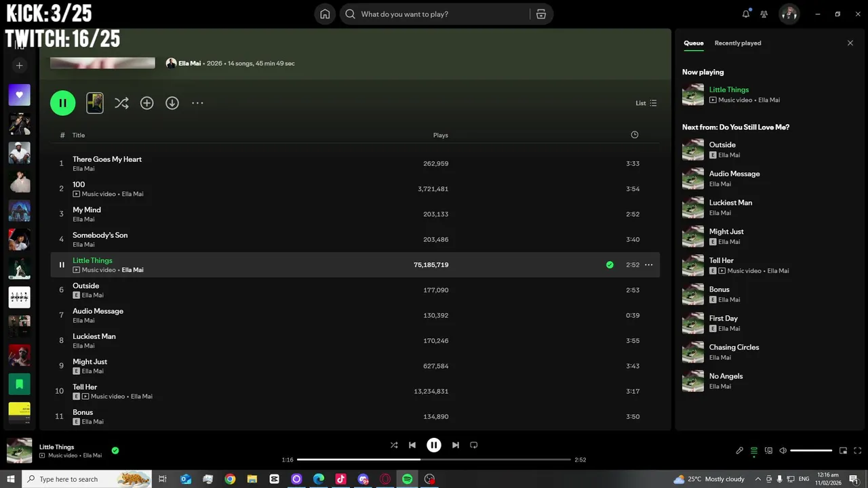The height and width of the screenshot is (488, 868).
Task: Click Little Things under Now playing
Action: coord(729,89)
